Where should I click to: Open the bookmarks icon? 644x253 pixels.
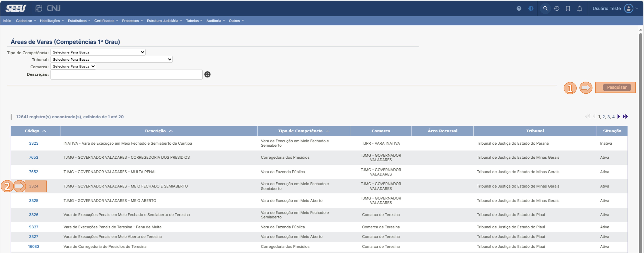pos(568,8)
